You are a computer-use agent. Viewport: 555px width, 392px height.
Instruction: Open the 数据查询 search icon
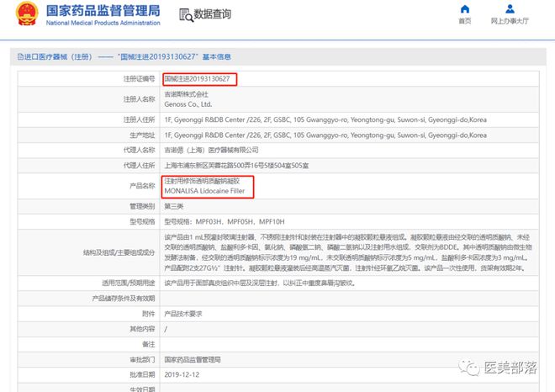click(x=186, y=15)
